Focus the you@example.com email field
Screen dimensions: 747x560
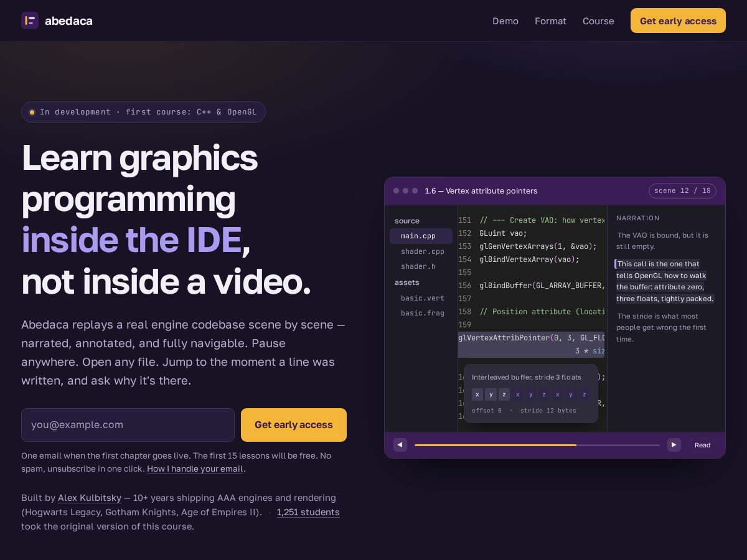coord(128,425)
